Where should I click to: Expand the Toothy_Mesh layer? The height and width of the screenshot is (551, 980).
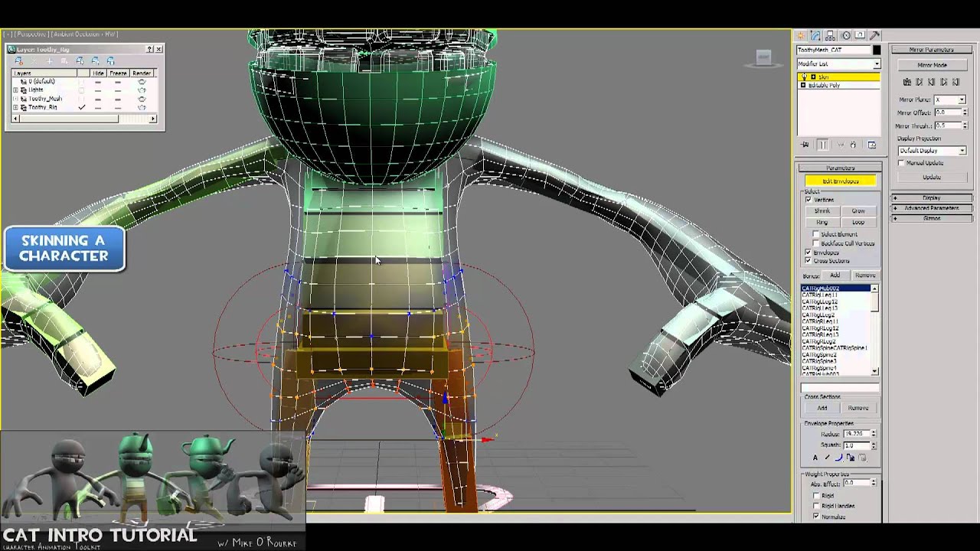(x=15, y=99)
